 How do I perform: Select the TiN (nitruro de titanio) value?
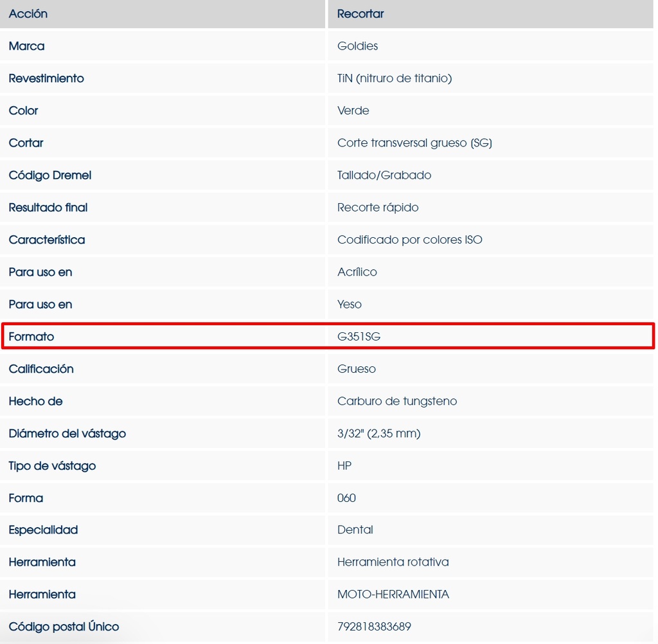point(395,78)
